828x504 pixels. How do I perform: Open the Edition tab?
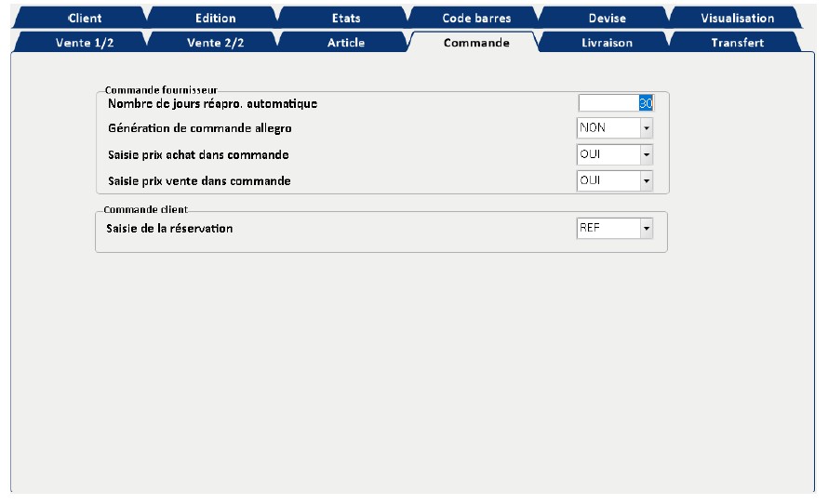tap(215, 18)
